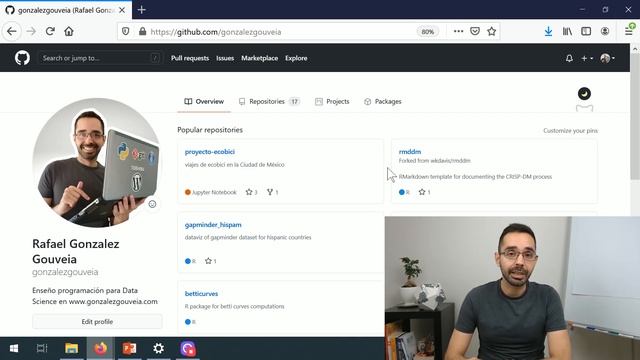
Task: Click the browser address bar URL
Action: click(216, 32)
